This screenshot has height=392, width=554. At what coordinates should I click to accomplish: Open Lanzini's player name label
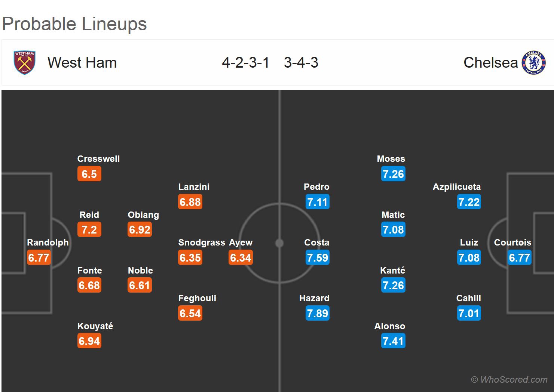[194, 187]
